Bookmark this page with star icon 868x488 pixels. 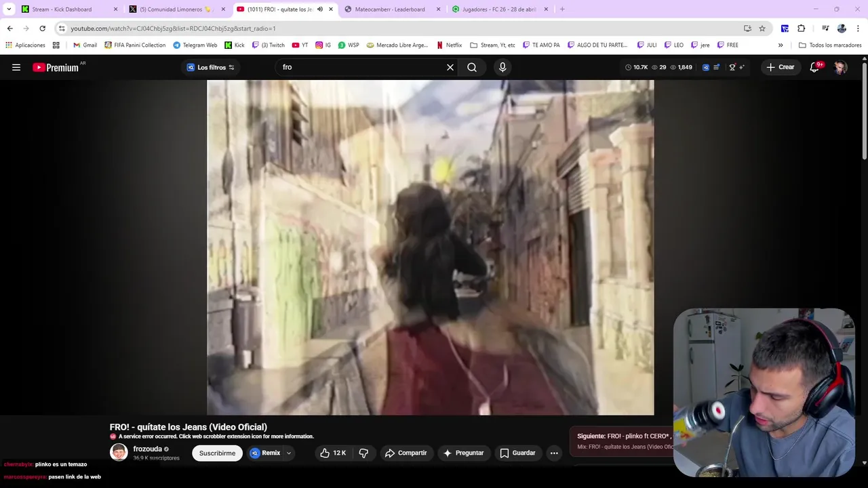762,28
